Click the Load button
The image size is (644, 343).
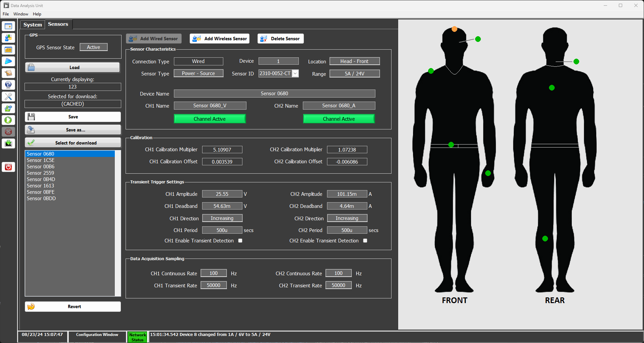pyautogui.click(x=73, y=67)
